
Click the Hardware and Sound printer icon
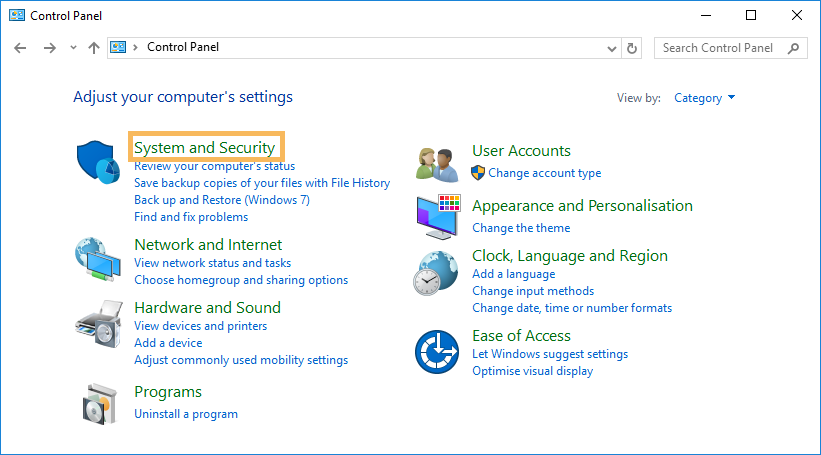[x=98, y=324]
